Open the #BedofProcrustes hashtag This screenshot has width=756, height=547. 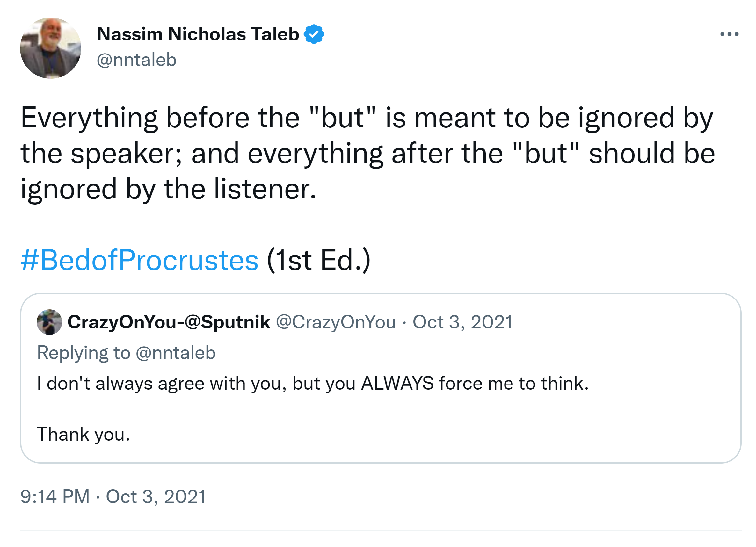(x=139, y=260)
